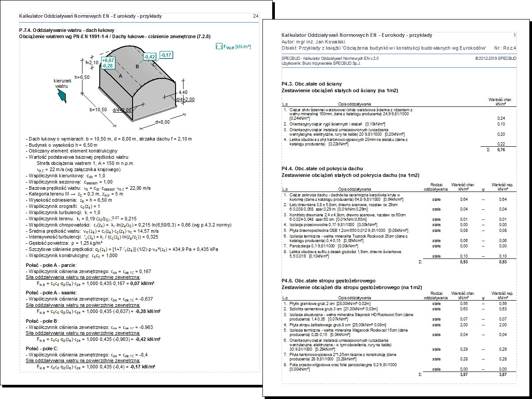Click the b=10,50 width dimension label
Image resolution: width=532 pixels, height=399 pixels.
coord(99,109)
